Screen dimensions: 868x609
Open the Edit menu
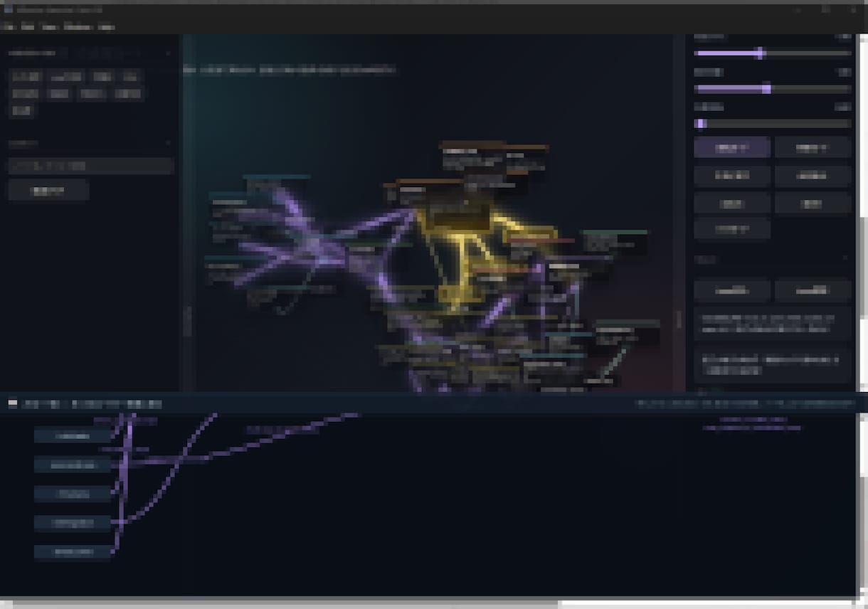point(27,27)
